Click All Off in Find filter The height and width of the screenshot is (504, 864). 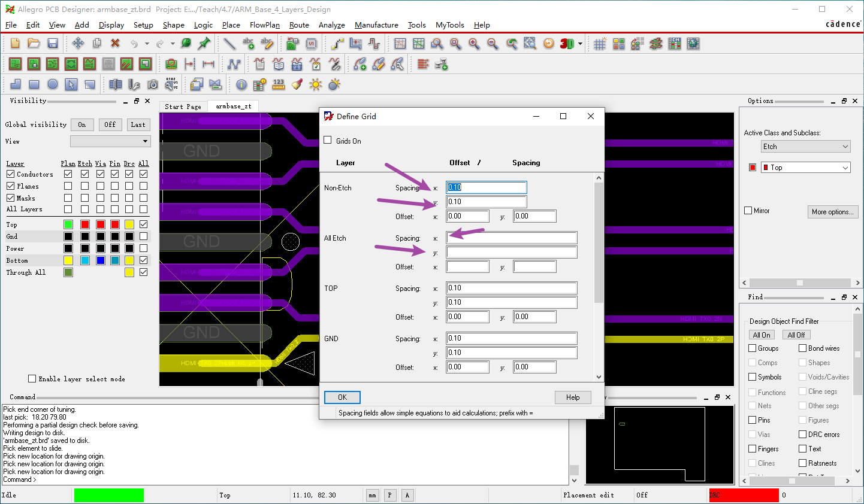(x=797, y=335)
